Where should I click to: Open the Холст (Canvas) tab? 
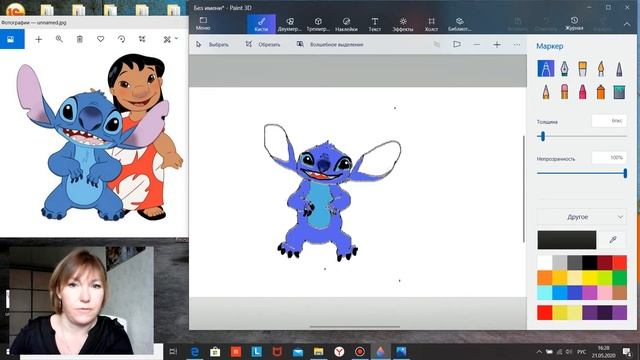tap(431, 24)
